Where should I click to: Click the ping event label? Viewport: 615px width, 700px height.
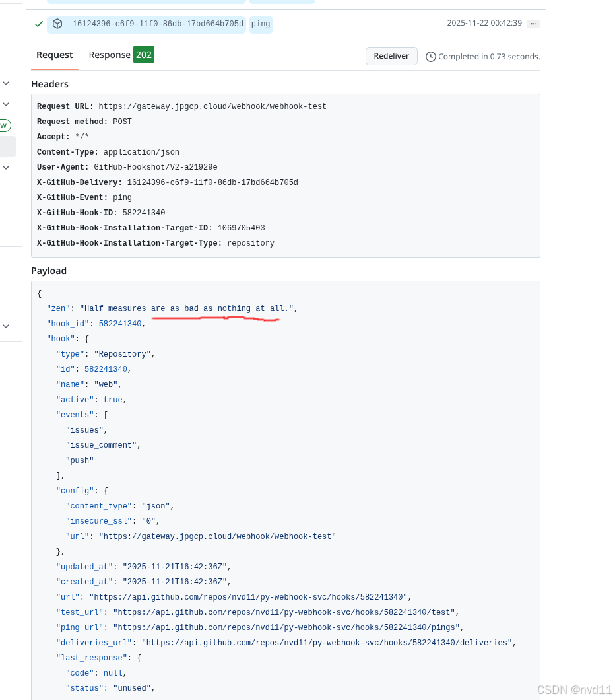point(261,24)
